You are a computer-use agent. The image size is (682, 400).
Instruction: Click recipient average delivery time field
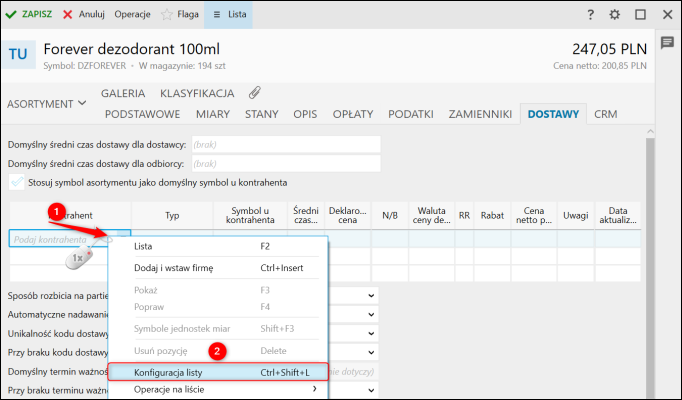tap(286, 163)
